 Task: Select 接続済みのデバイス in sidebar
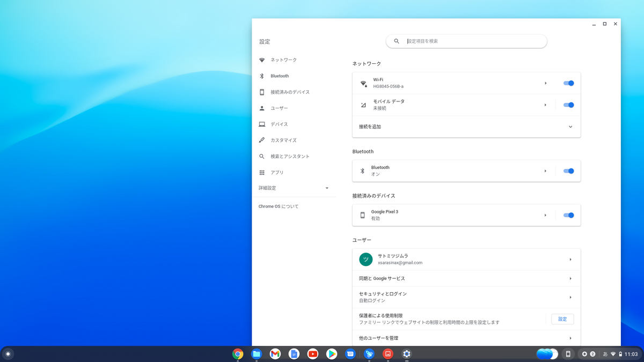(x=294, y=92)
